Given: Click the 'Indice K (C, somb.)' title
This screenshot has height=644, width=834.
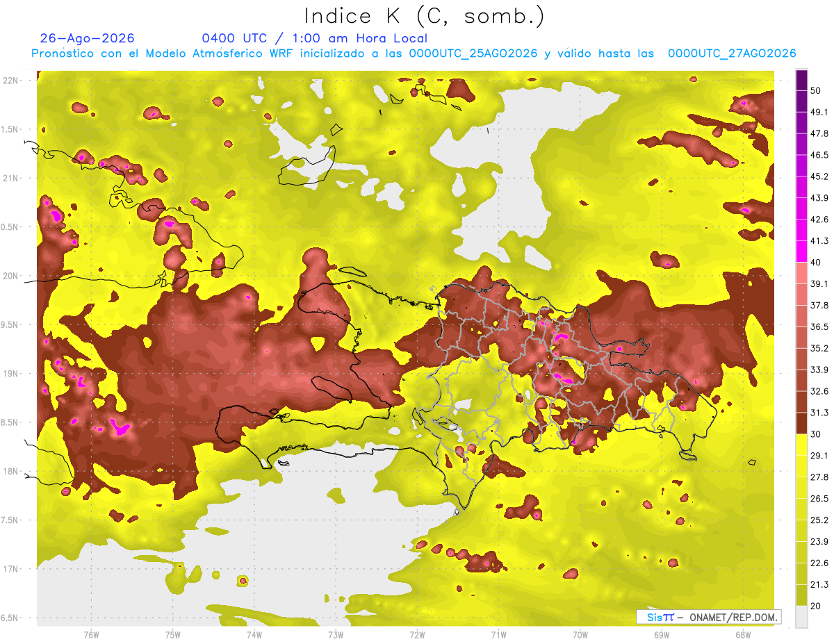Looking at the screenshot, I should 425,16.
